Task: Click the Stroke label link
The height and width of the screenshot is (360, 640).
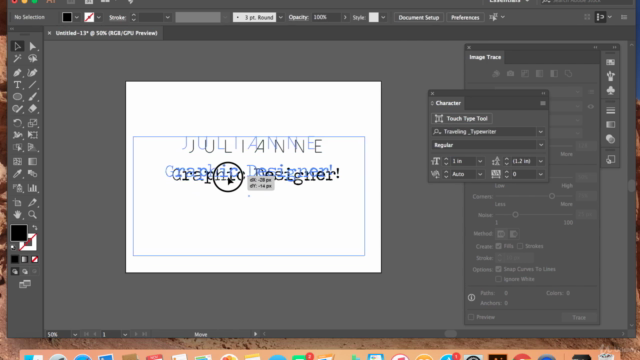Action: (117, 18)
